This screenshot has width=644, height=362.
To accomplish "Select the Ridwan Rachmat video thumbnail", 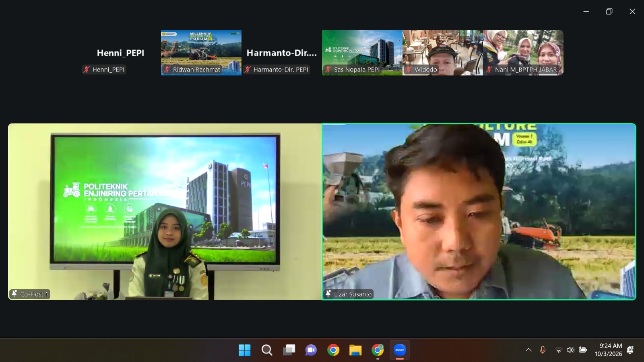I will click(201, 53).
